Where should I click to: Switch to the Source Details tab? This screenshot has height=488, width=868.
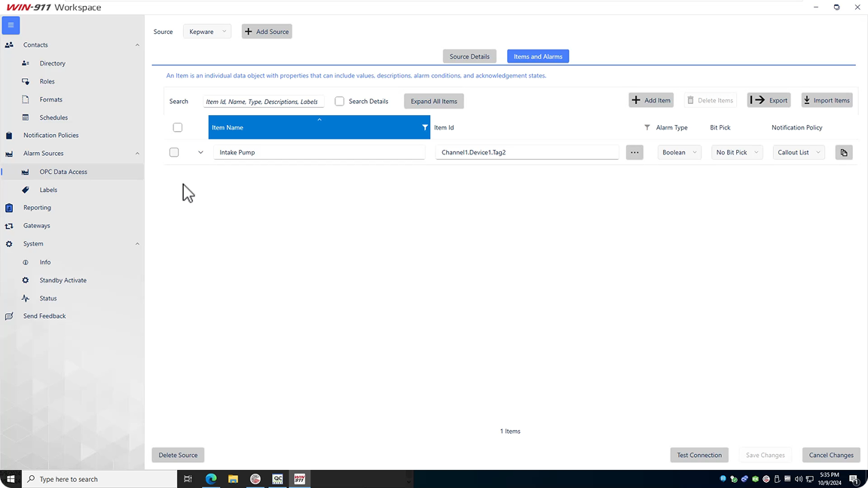[x=469, y=56]
